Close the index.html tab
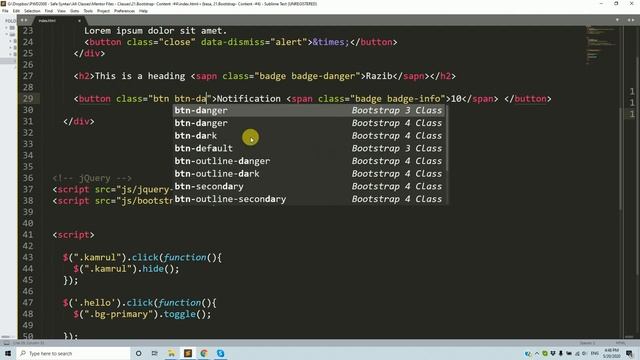Screen dimensions: 640x360 point(79,20)
